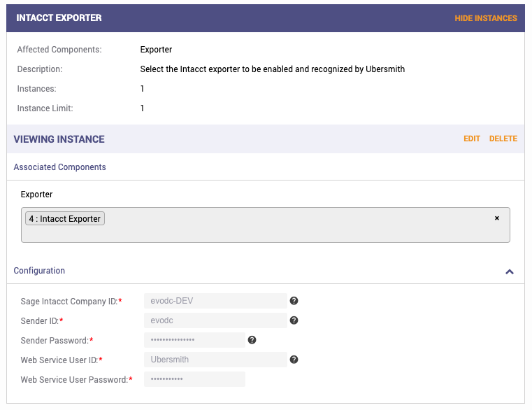532x410 pixels.
Task: Click the Sage Intacct Company ID field
Action: pyautogui.click(x=215, y=301)
